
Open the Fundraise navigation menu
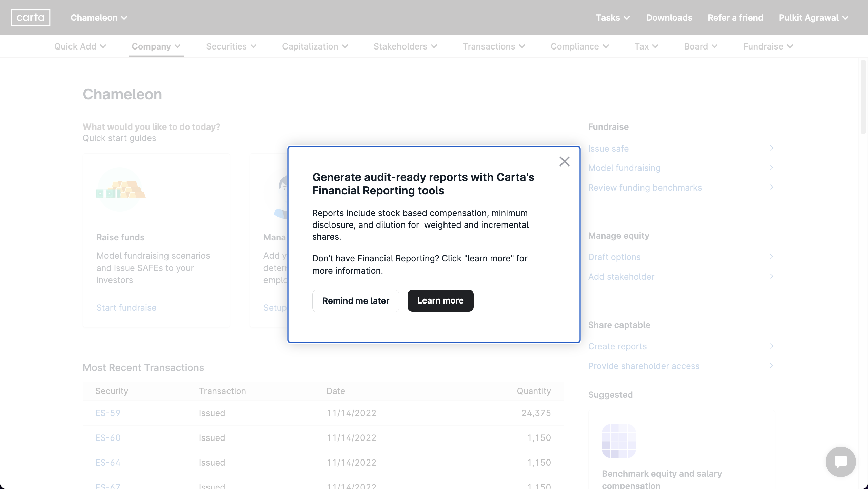coord(768,46)
